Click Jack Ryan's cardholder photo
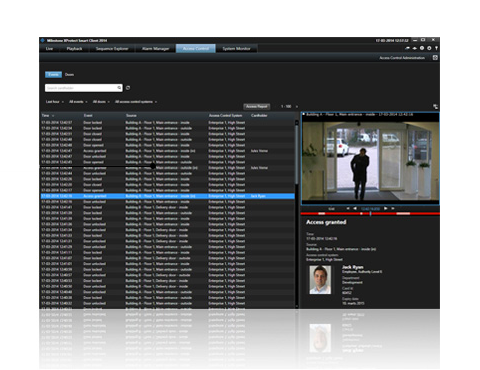This screenshot has width=480, height=370. pyautogui.click(x=320, y=280)
